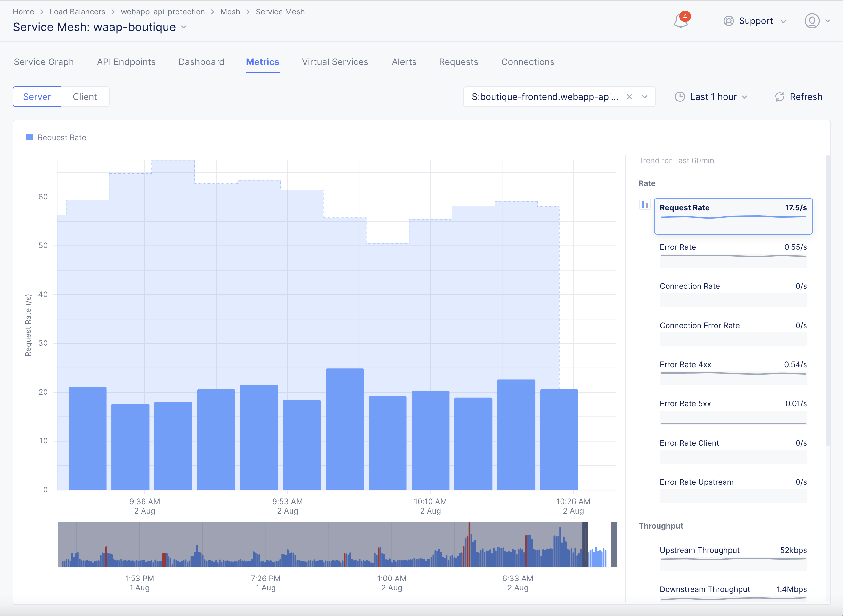The image size is (843, 616).
Task: Toggle the Request Rate series in the legend
Action: (61, 137)
